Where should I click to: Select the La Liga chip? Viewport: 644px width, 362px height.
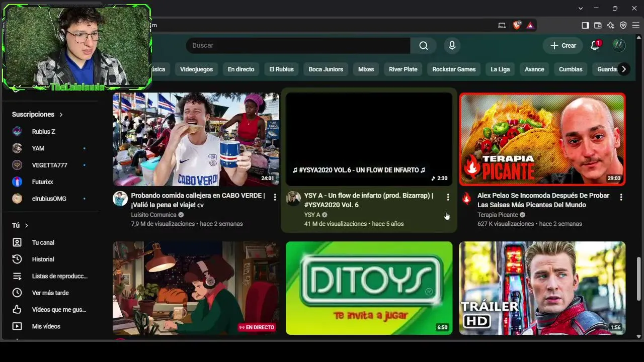(500, 69)
